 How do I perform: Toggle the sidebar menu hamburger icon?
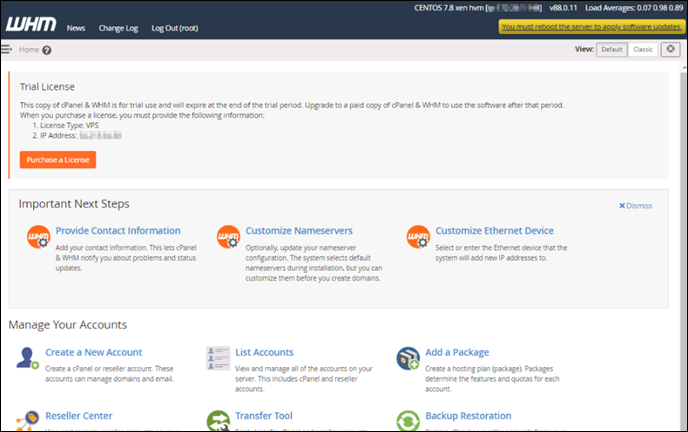(x=6, y=49)
